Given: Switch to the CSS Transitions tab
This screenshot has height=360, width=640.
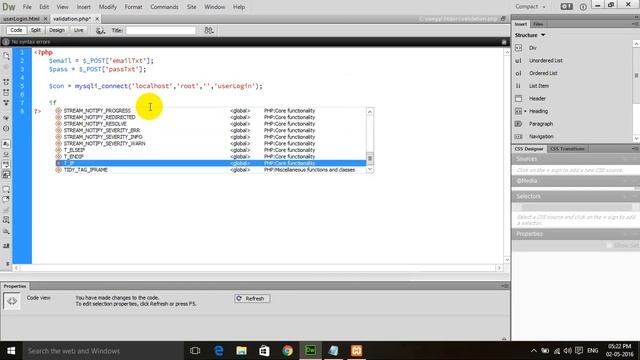Looking at the screenshot, I should point(567,149).
